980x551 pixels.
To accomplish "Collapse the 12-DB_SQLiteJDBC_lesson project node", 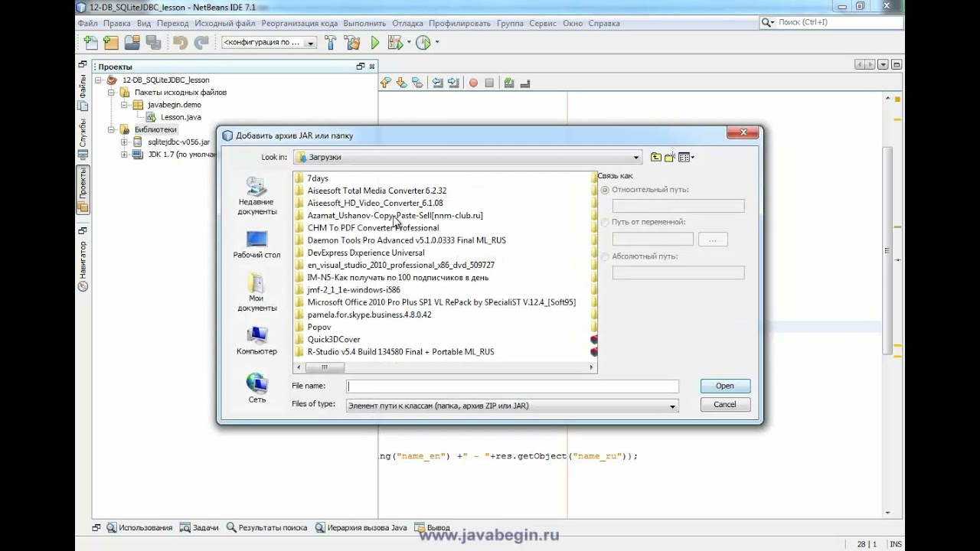I will pyautogui.click(x=99, y=80).
